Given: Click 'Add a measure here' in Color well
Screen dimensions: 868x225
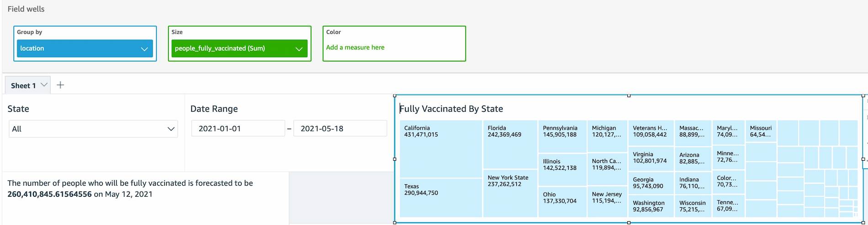Looking at the screenshot, I should 355,47.
